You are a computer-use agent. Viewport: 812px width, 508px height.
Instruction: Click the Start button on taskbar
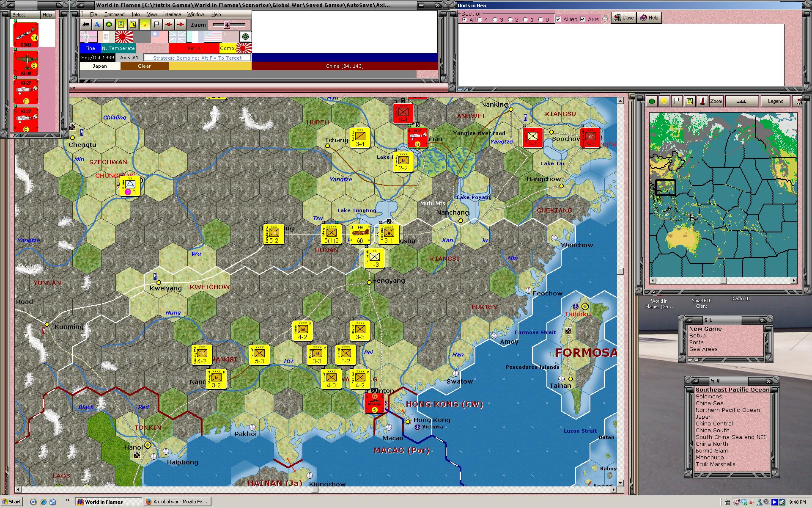pos(11,502)
